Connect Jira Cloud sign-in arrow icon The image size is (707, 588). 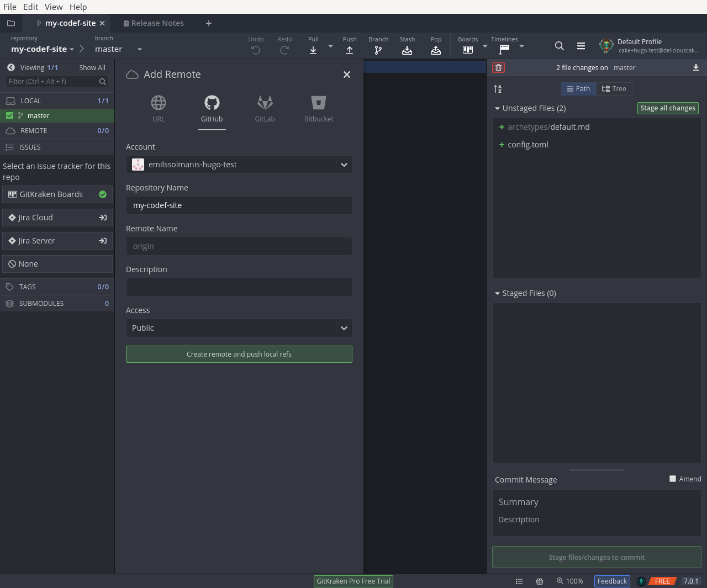pyautogui.click(x=103, y=218)
